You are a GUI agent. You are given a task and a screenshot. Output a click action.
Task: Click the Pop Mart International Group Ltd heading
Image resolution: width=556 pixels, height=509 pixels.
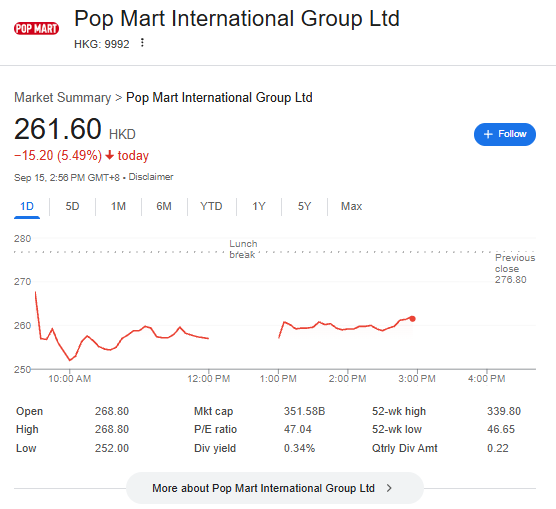pos(237,18)
